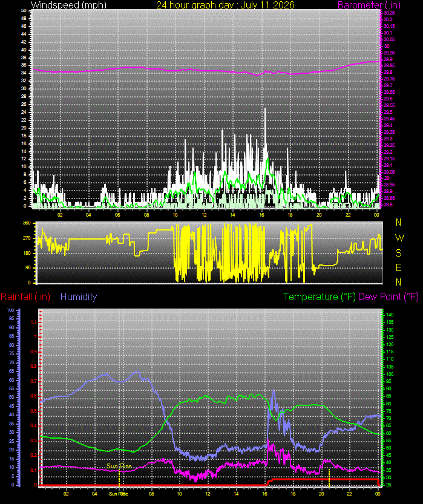The height and width of the screenshot is (504, 423).
Task: Click the "140" temperature axis value
Action: (x=390, y=315)
